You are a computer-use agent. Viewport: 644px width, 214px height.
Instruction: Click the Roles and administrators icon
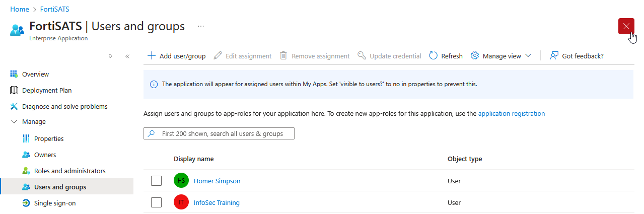(x=26, y=171)
